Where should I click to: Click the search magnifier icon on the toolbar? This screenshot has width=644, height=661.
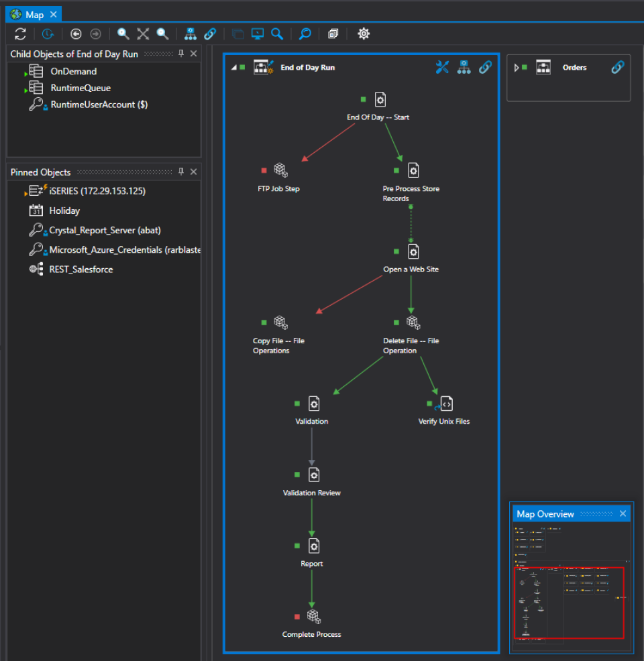(304, 34)
